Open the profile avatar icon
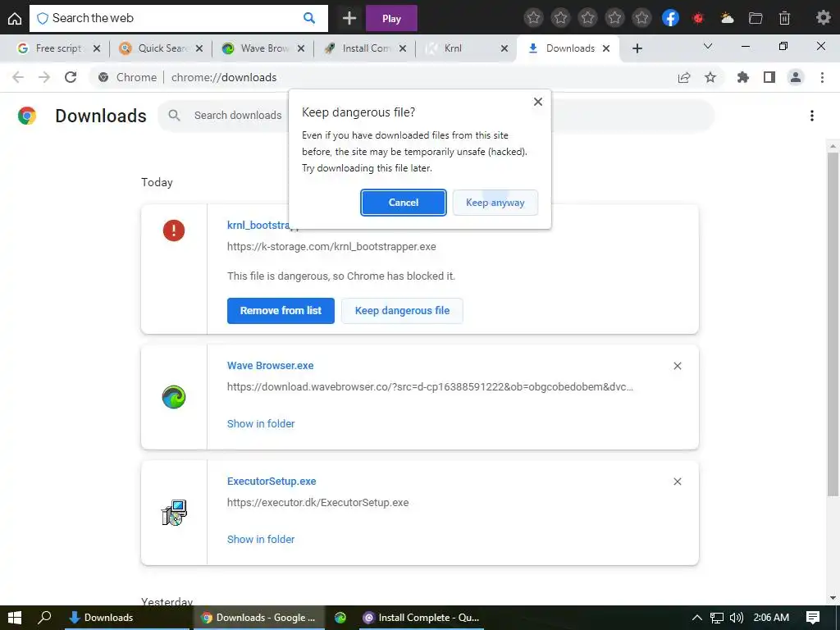 [x=796, y=78]
